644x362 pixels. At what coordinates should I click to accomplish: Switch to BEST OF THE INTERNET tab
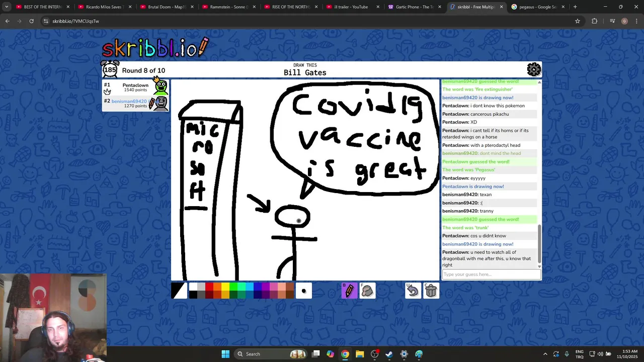(42, 7)
